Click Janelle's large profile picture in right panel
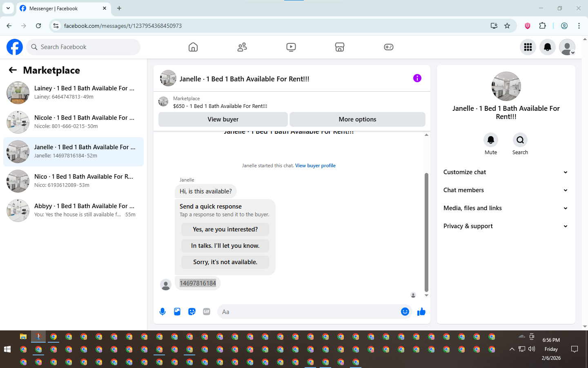The width and height of the screenshot is (588, 368). [x=506, y=86]
